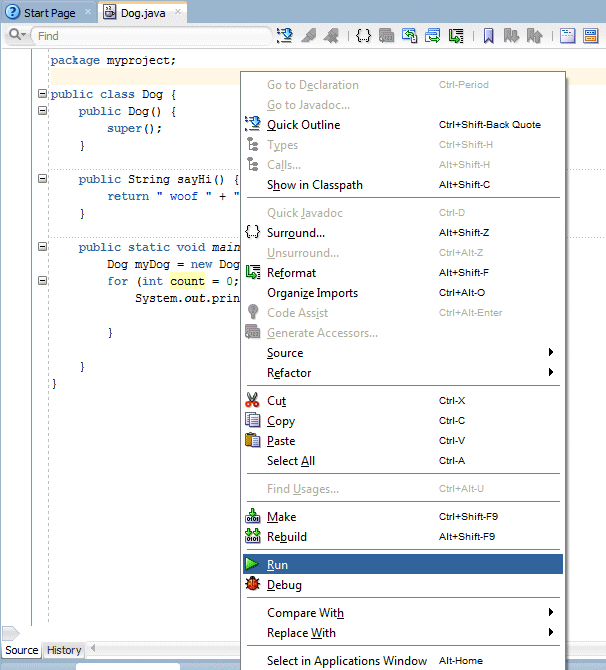This screenshot has height=670, width=606.
Task: Switch to the Source editor tab
Action: (21, 650)
